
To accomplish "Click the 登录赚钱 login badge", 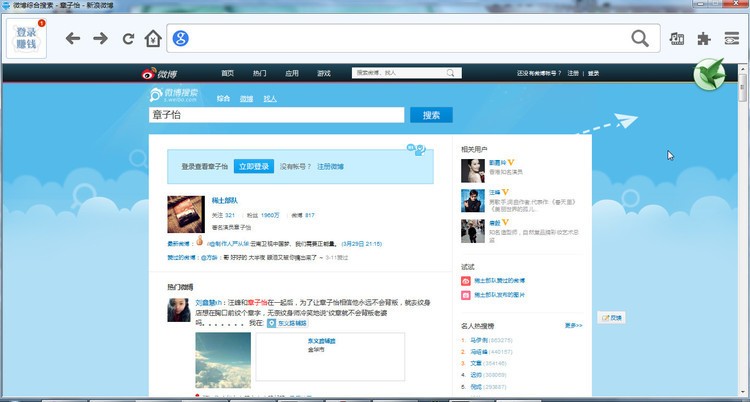I will [x=26, y=39].
